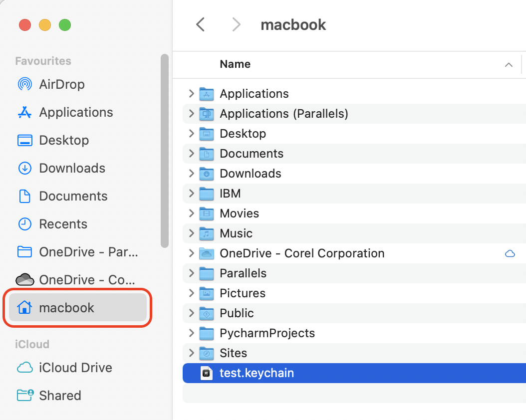Image resolution: width=526 pixels, height=420 pixels.
Task: Open the Shared iCloud section
Action: click(x=60, y=396)
